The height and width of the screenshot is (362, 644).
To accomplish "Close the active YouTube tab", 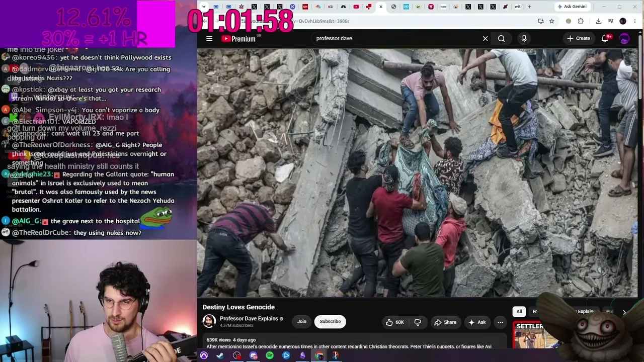I will [x=381, y=7].
